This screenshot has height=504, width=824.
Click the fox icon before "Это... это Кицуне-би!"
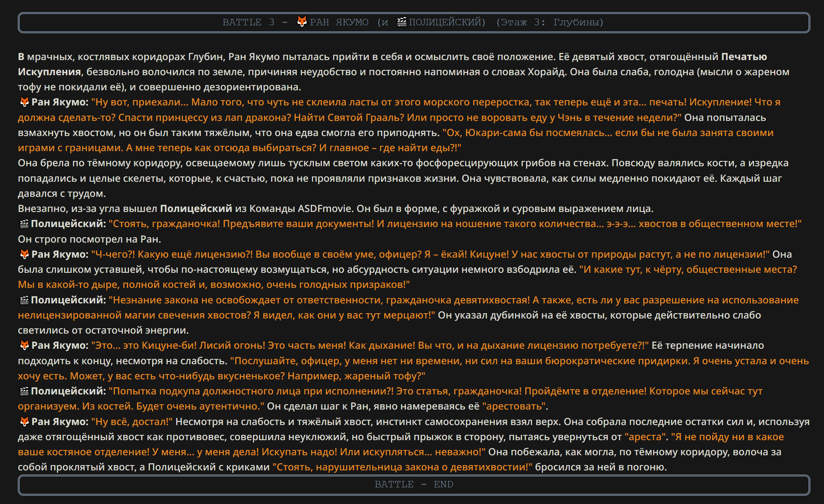coord(24,345)
